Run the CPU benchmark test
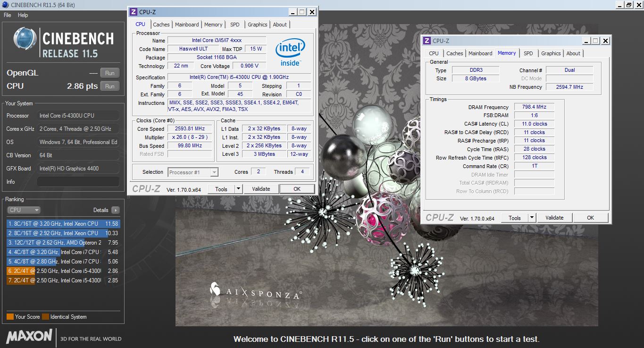The width and height of the screenshot is (644, 348). 110,86
